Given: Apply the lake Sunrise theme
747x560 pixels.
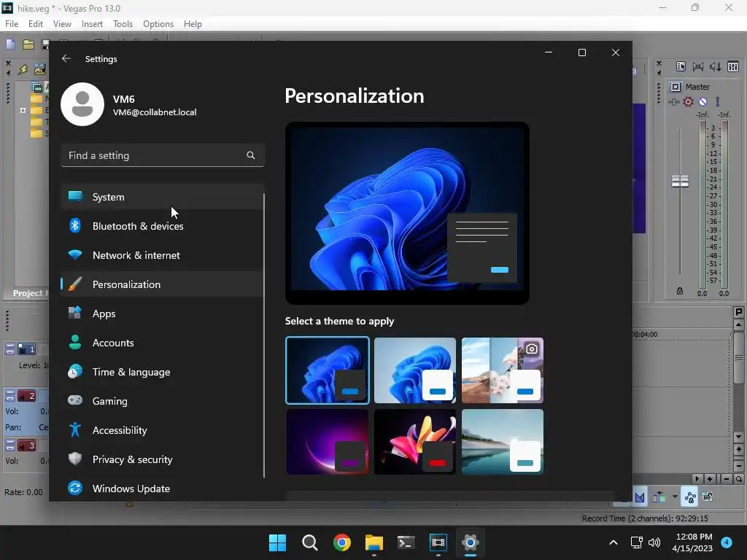Looking at the screenshot, I should coord(503,441).
